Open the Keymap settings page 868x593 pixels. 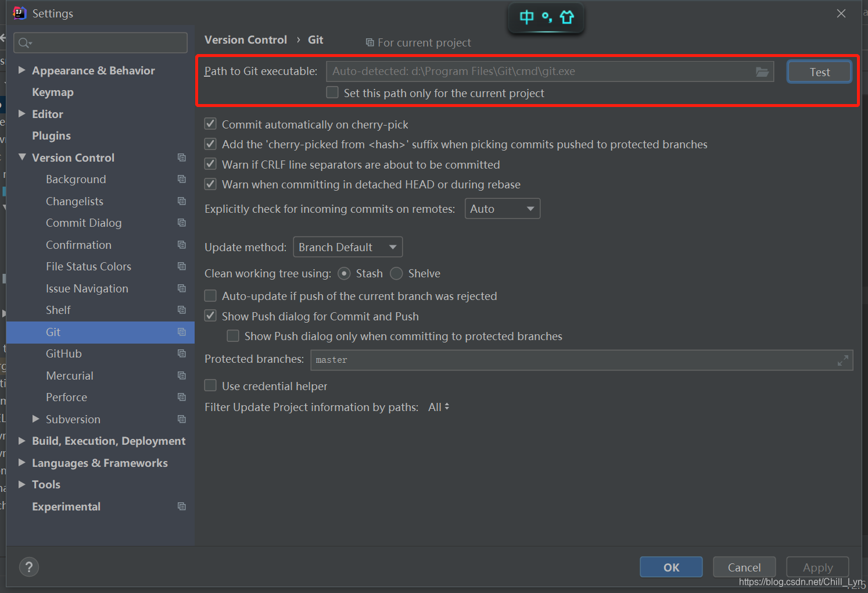click(53, 92)
